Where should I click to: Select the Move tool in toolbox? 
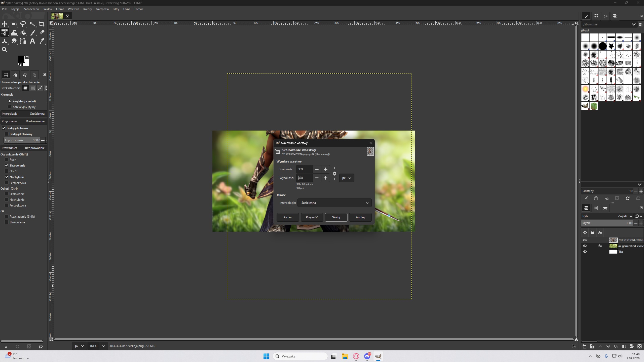coord(5,24)
